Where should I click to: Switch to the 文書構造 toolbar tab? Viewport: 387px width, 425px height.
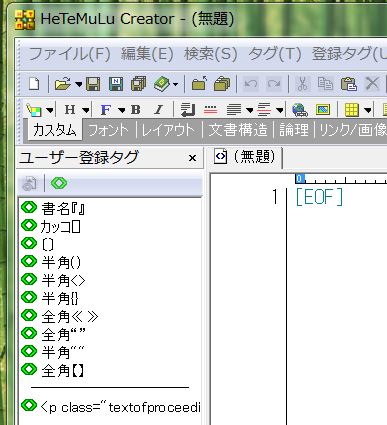coord(238,130)
